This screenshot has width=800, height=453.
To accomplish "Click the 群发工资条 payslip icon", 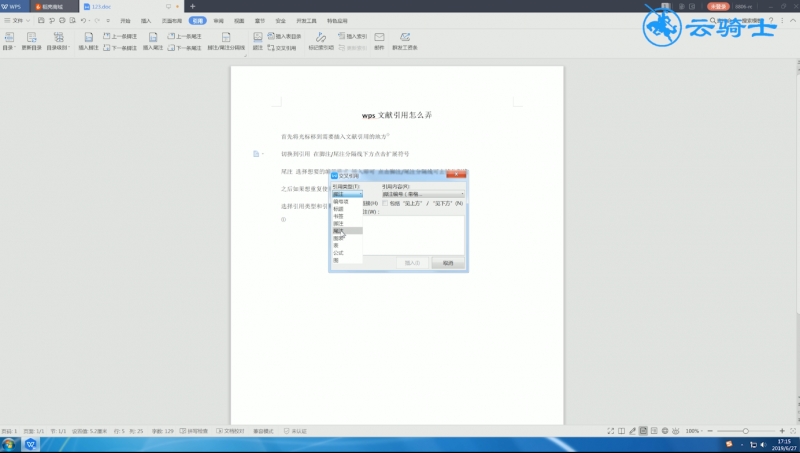I will pyautogui.click(x=405, y=41).
